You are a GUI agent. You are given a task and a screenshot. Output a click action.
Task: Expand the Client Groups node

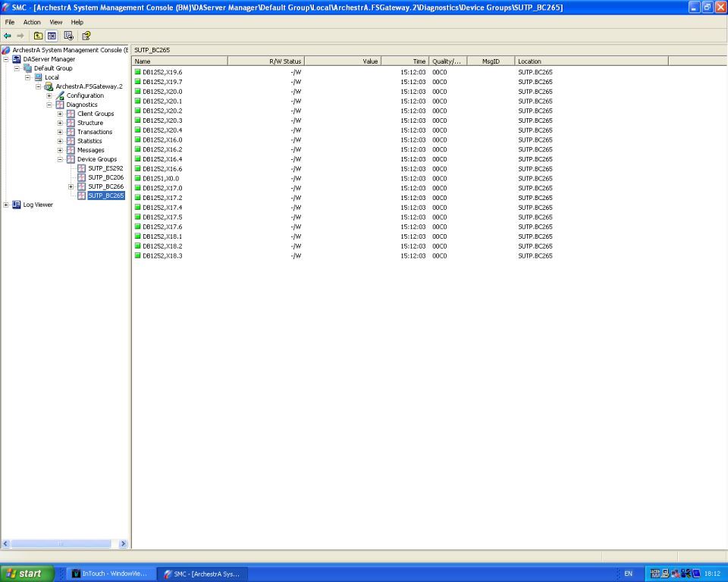tap(61, 114)
